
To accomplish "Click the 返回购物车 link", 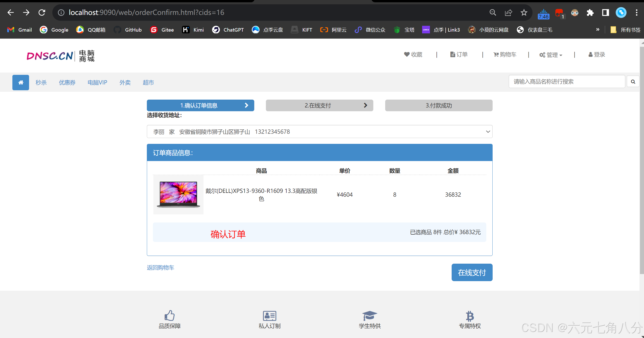I will [160, 267].
